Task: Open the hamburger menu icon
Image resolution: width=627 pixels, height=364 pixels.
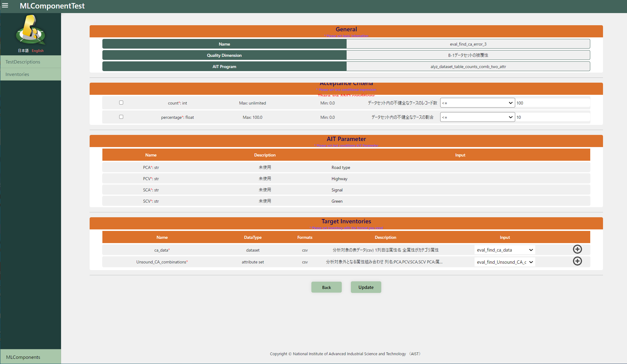Action: click(x=5, y=5)
